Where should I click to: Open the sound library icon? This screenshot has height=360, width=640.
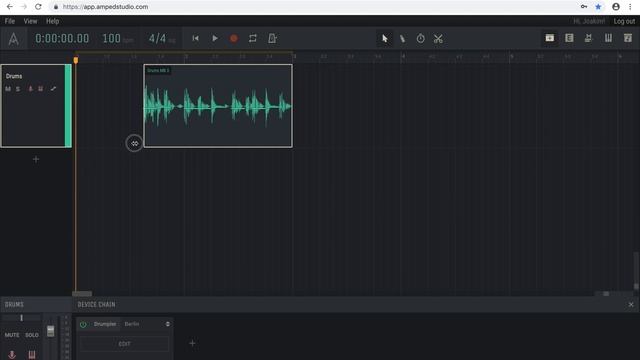click(x=628, y=38)
